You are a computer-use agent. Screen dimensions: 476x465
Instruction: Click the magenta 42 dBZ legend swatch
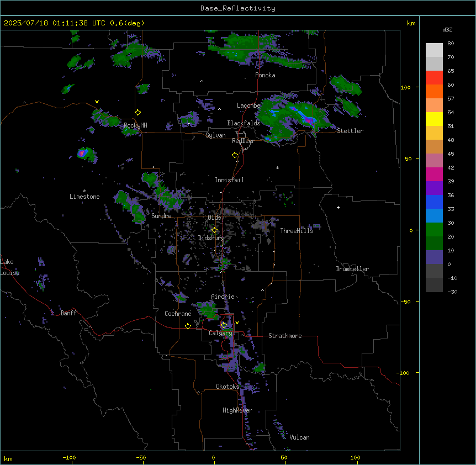434,174
